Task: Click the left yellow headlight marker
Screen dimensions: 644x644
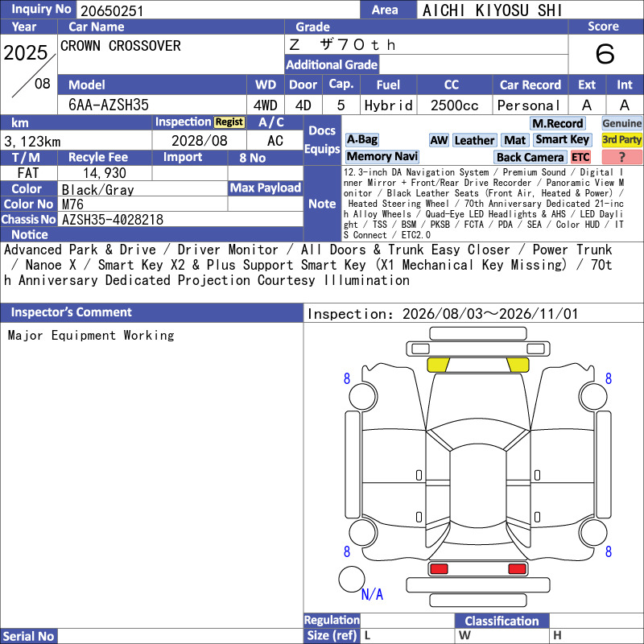Action: tap(438, 365)
